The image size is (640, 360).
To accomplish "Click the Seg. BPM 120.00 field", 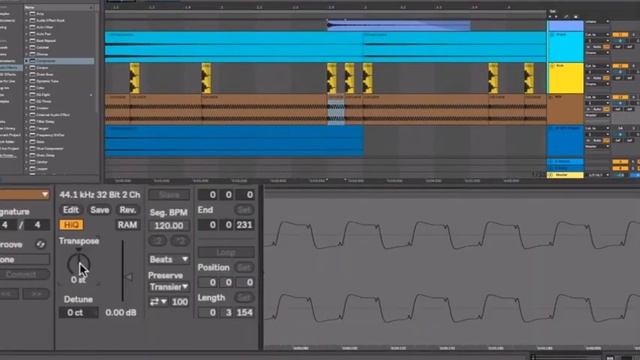I will (169, 225).
